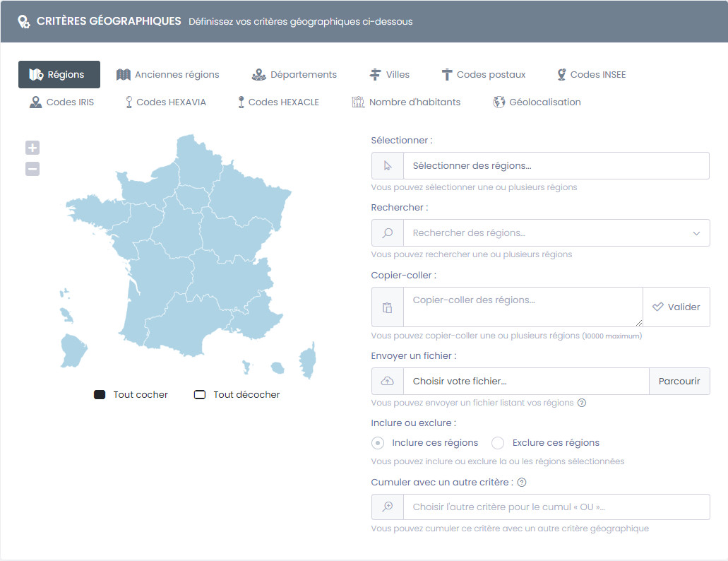Click Parcourir to browse files

pyautogui.click(x=679, y=381)
